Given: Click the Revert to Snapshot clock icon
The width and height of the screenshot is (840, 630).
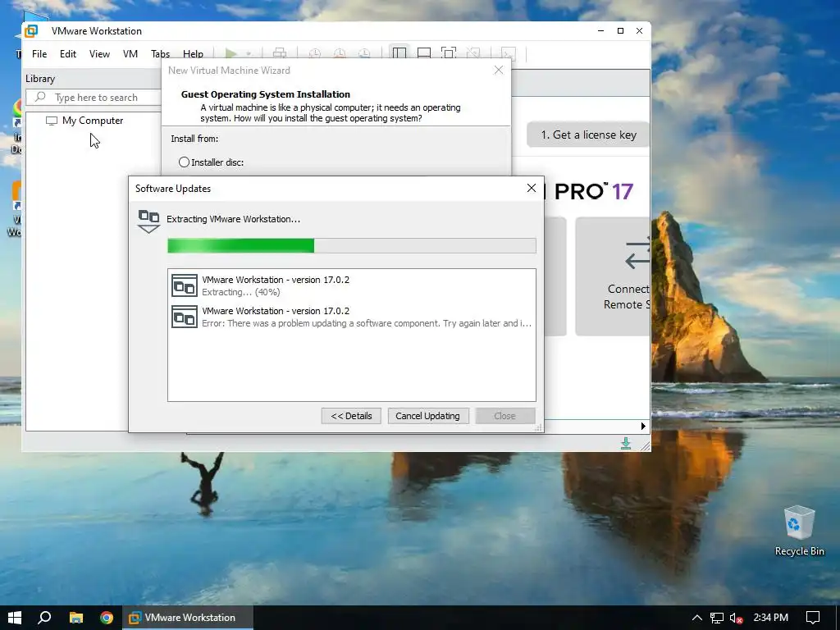Looking at the screenshot, I should click(x=340, y=53).
